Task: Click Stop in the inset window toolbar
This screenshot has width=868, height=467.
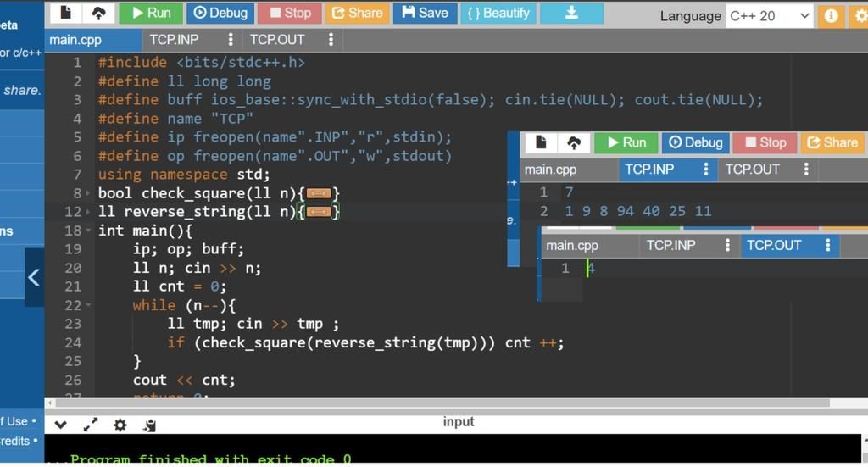Action: [x=765, y=142]
